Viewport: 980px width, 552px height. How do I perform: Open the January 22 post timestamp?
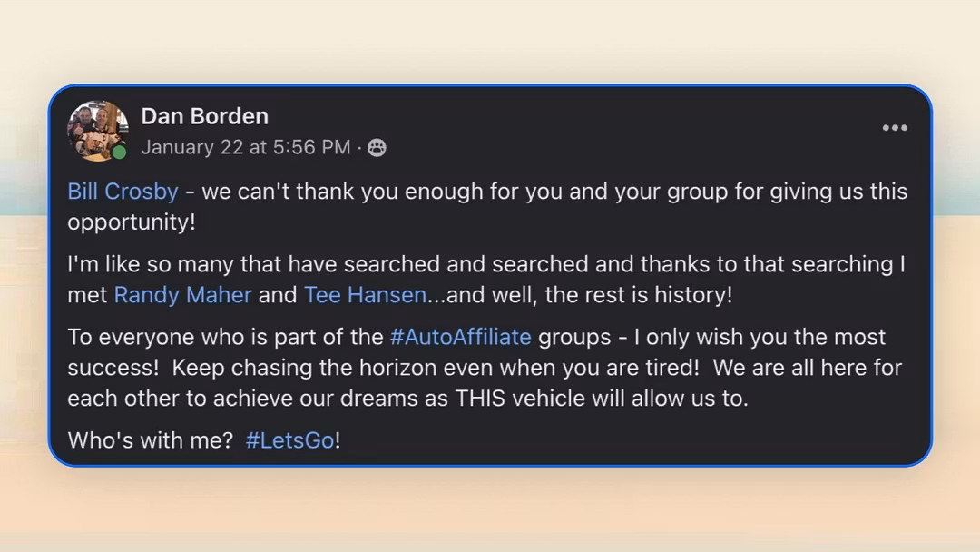tap(245, 148)
